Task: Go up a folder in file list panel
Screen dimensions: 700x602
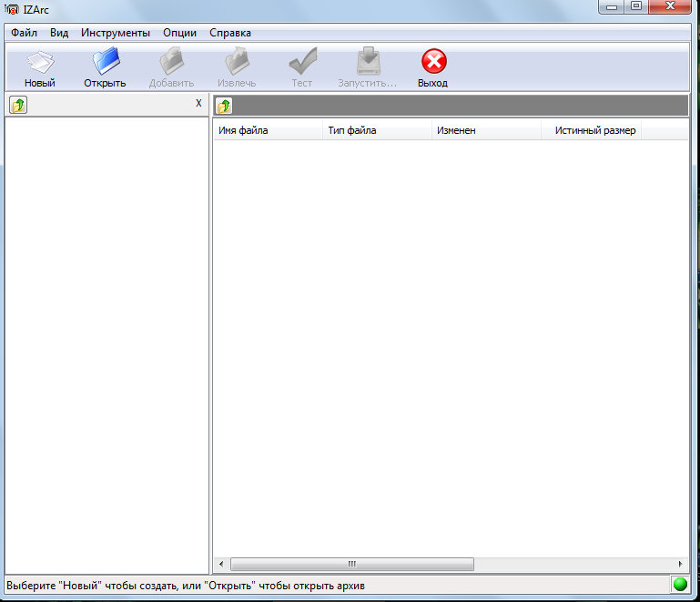Action: tap(224, 106)
